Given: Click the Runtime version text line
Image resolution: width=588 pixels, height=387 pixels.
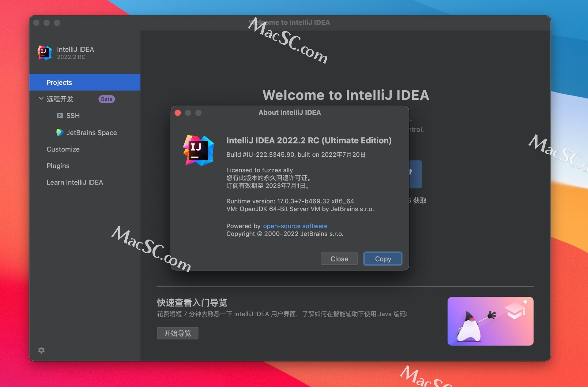Looking at the screenshot, I should click(x=290, y=201).
